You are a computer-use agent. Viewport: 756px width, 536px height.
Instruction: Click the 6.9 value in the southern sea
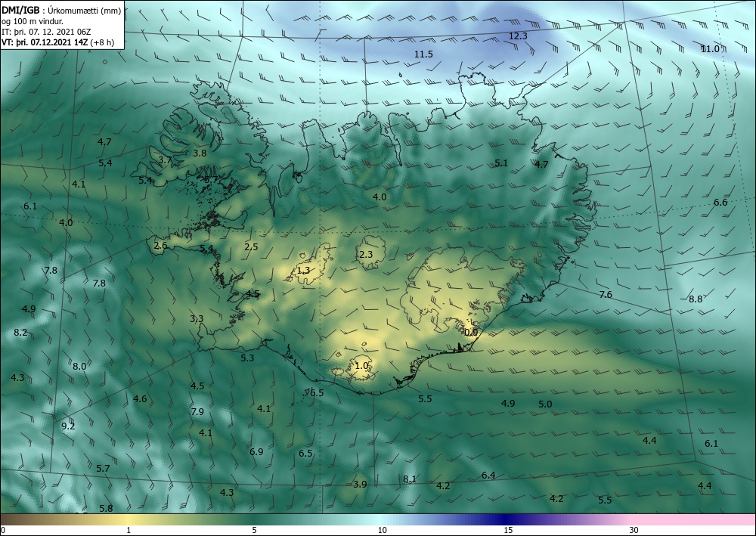[x=256, y=451]
